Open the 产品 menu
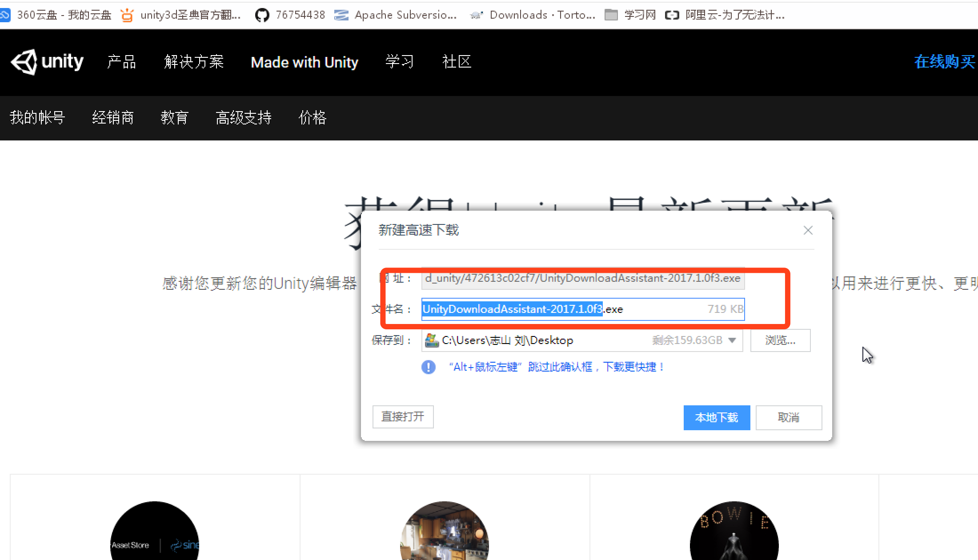Image resolution: width=978 pixels, height=560 pixels. (121, 62)
